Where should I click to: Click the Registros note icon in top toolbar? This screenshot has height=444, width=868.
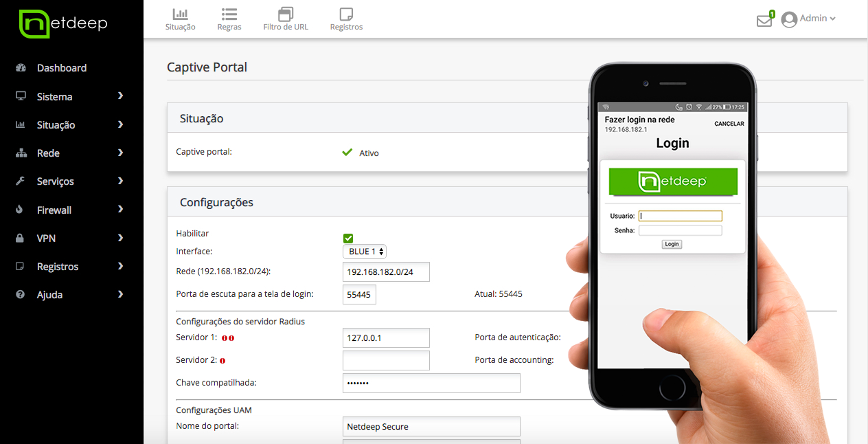[346, 14]
